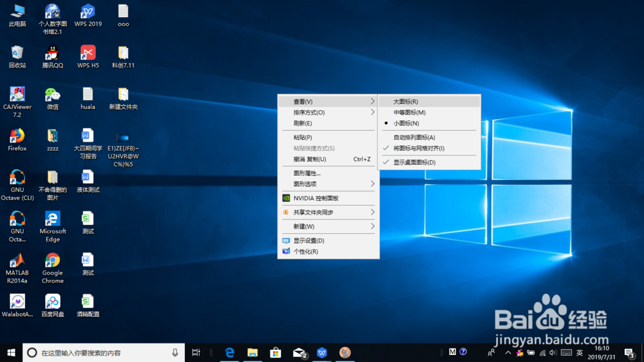Click 刷新(E) refresh in context menu
Viewport: 644px width, 362px height.
pyautogui.click(x=328, y=123)
